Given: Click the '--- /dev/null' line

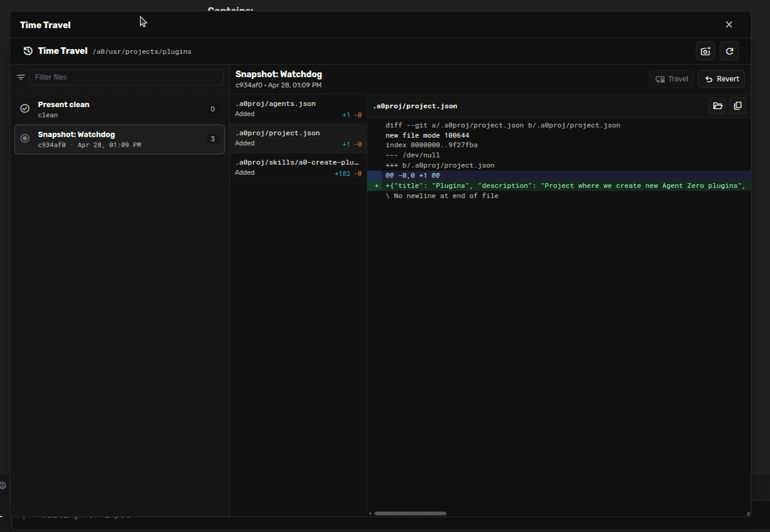Looking at the screenshot, I should point(412,156).
